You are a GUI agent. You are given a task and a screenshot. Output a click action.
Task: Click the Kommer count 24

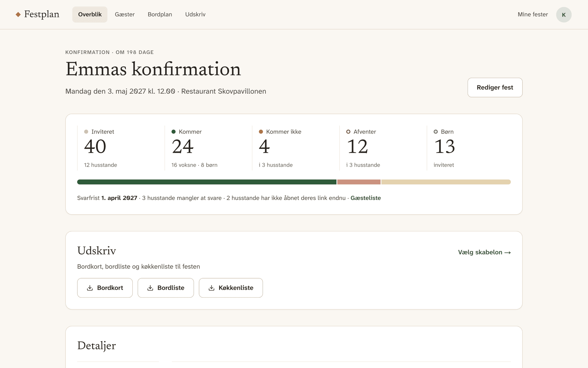point(183,147)
